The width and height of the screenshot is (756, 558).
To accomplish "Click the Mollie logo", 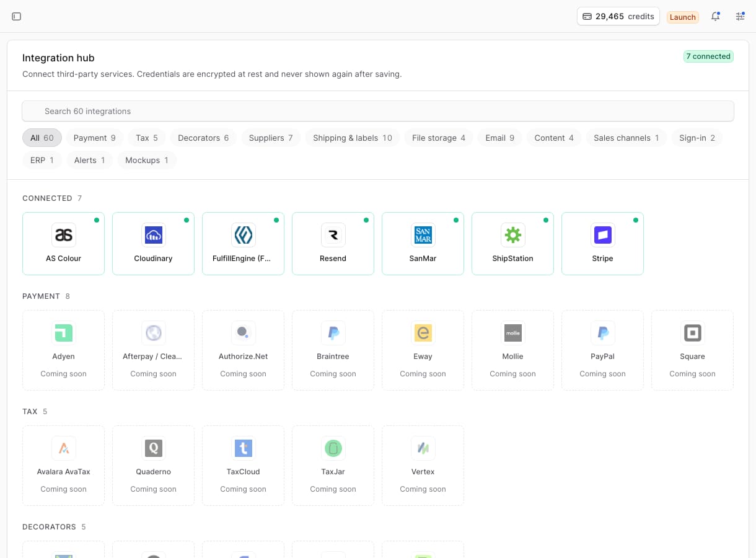I will 513,333.
